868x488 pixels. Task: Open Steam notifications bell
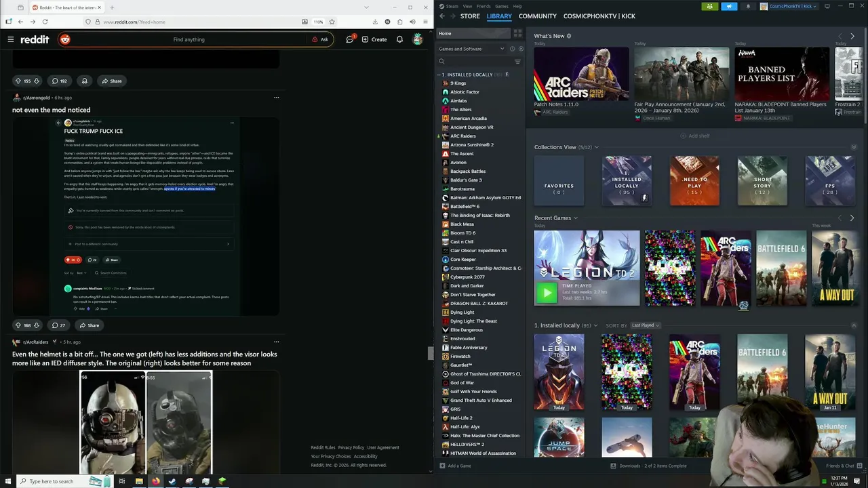pos(748,6)
